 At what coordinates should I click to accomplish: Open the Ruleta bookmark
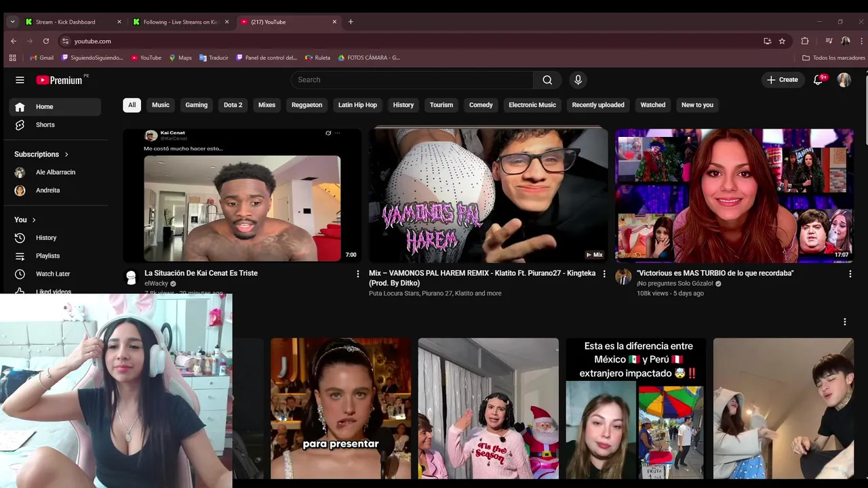pyautogui.click(x=317, y=58)
